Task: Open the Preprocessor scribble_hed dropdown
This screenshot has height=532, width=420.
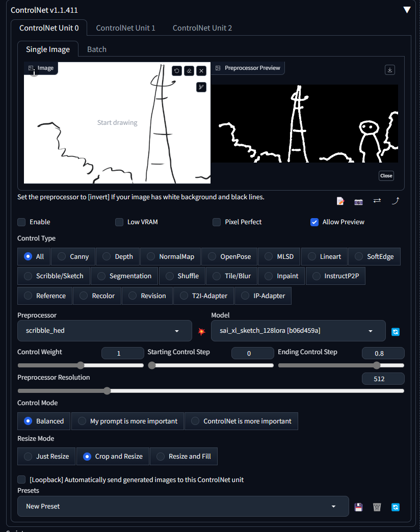Action: (104, 331)
